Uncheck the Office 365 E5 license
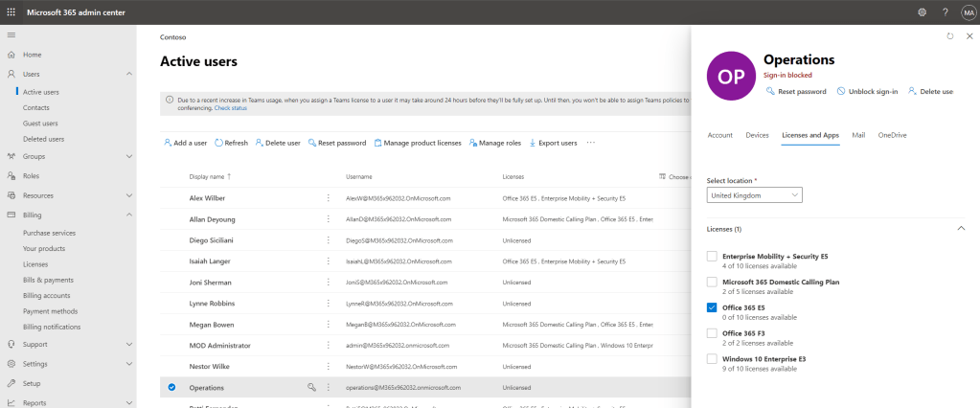Screen dimensions: 980x408 (712, 307)
